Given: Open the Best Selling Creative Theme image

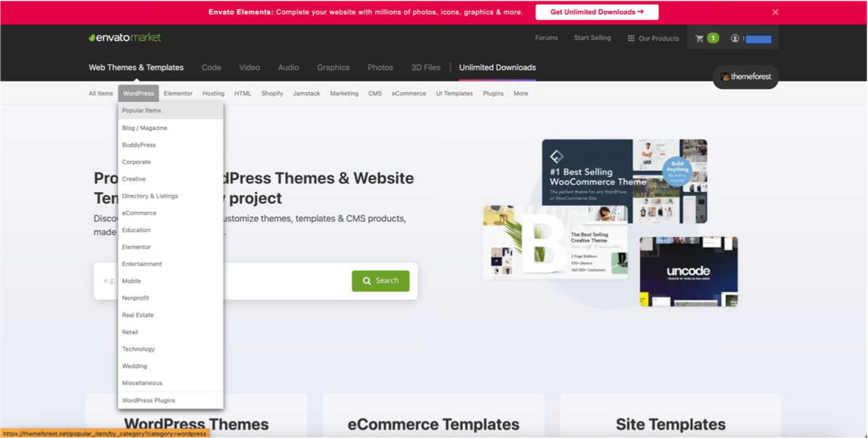Looking at the screenshot, I should 555,242.
